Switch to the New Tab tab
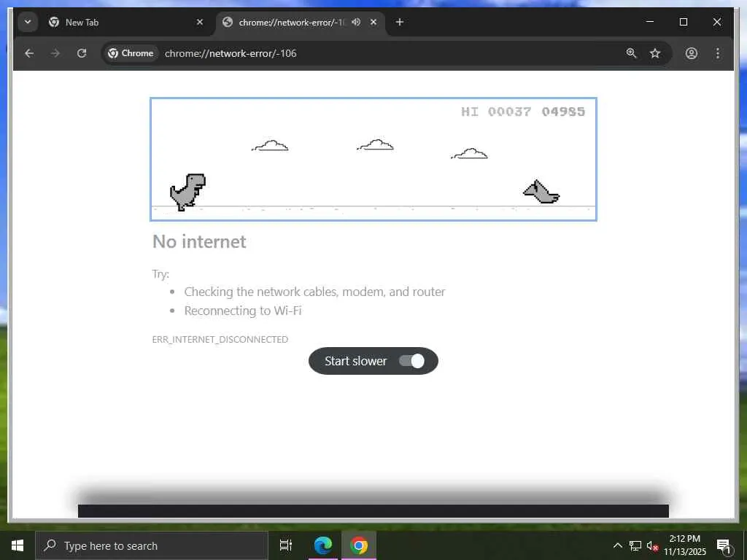The width and height of the screenshot is (747, 560). pos(127,22)
